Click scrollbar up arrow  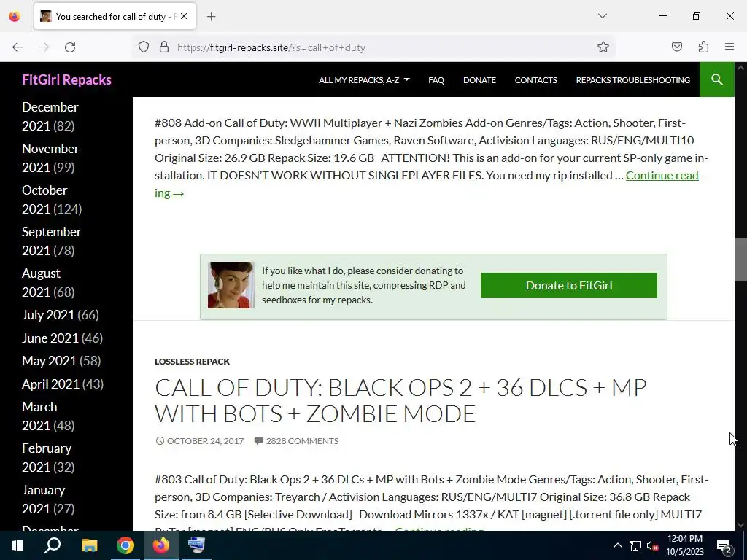[x=740, y=68]
